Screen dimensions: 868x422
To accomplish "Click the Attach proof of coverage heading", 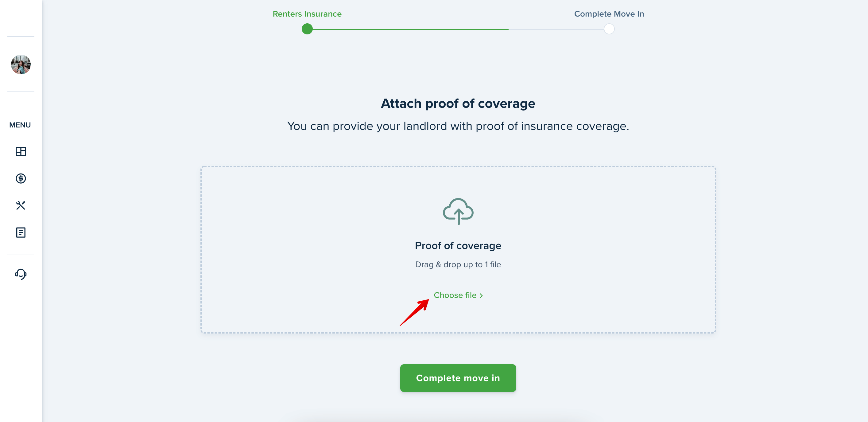I will [458, 104].
